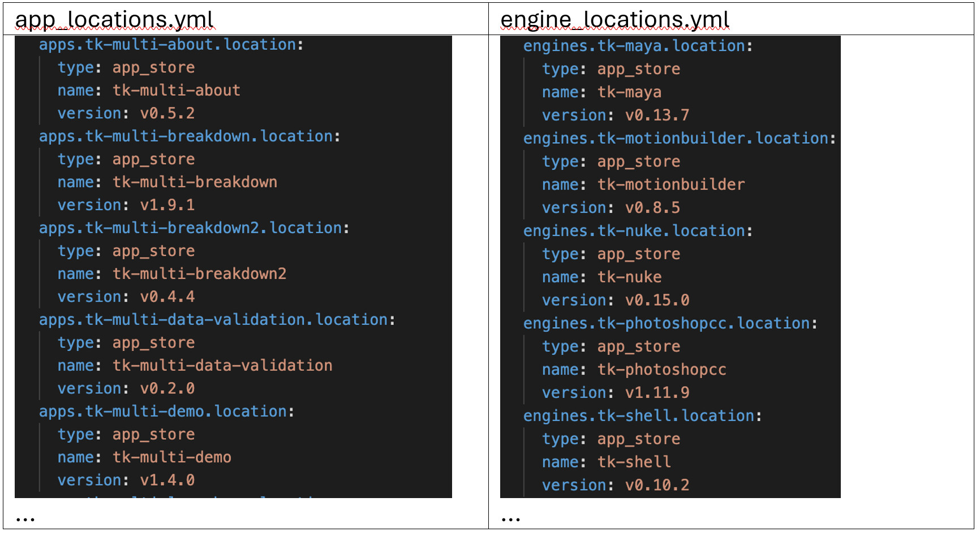Click the engines.tk-maya.location key line
This screenshot has height=536, width=980.
(638, 46)
